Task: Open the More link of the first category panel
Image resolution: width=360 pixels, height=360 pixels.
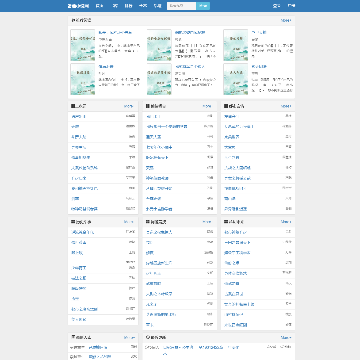Action: [x=129, y=106]
